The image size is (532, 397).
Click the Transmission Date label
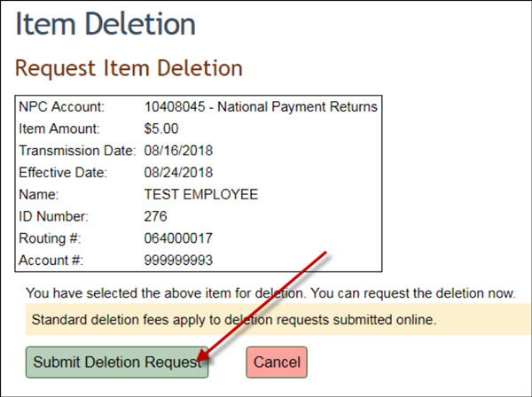click(x=77, y=151)
